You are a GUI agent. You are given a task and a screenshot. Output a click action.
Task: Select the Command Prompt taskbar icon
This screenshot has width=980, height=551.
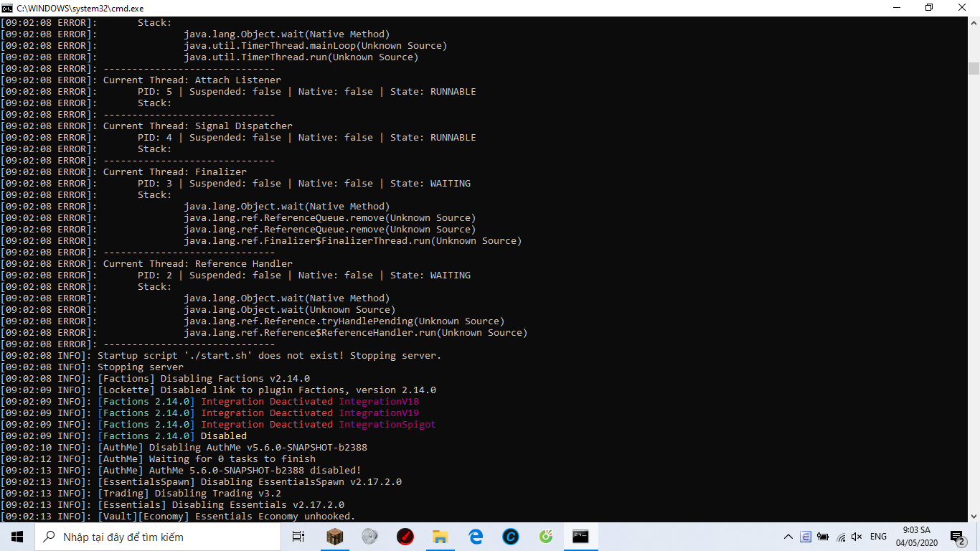click(581, 537)
